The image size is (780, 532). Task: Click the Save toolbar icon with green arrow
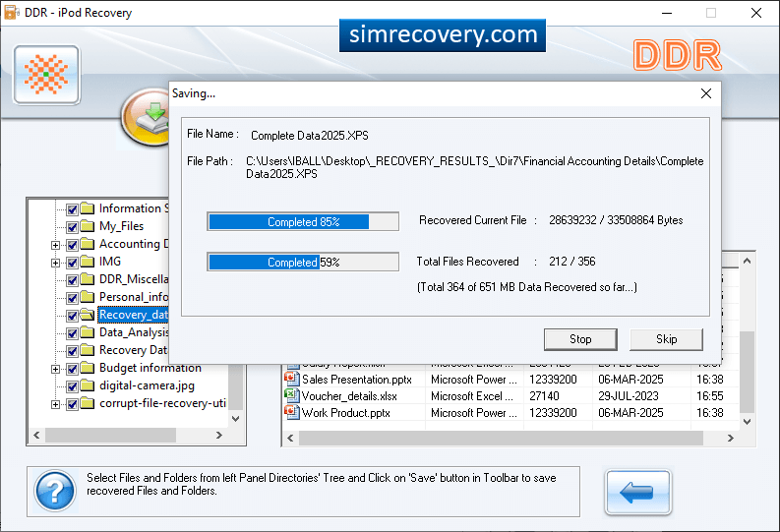pyautogui.click(x=146, y=117)
